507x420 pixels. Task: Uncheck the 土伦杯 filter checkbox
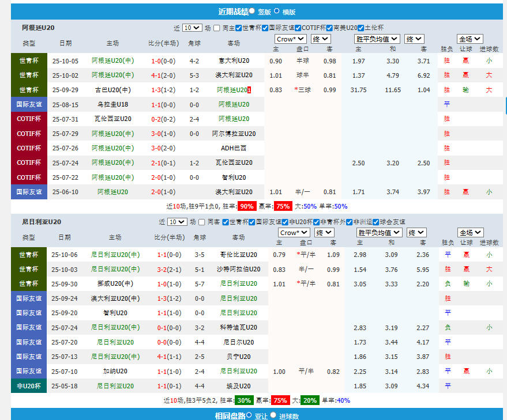(x=361, y=28)
